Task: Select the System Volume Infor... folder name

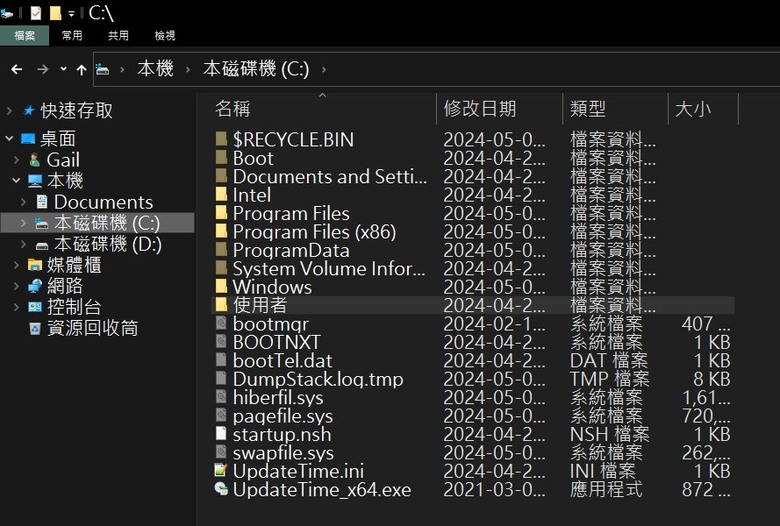Action: point(329,269)
